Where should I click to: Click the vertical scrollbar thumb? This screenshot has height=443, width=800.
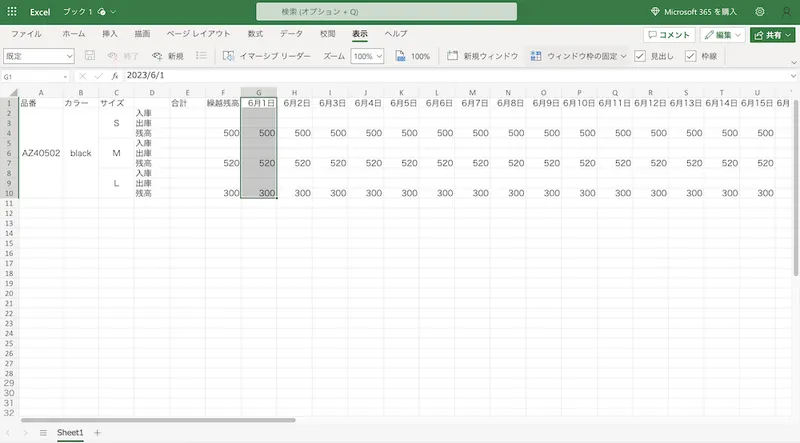796,189
